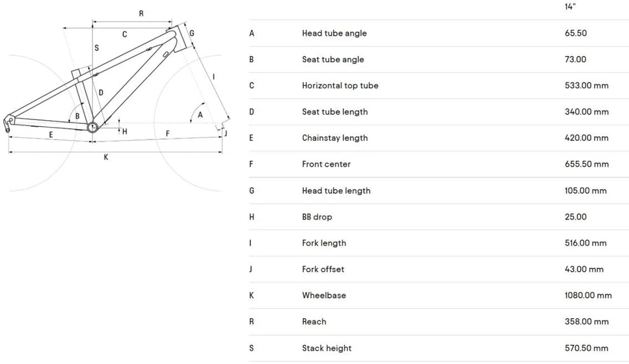The height and width of the screenshot is (364, 629).
Task: Select the Stack height value 570.50 mm
Action: 586,348
